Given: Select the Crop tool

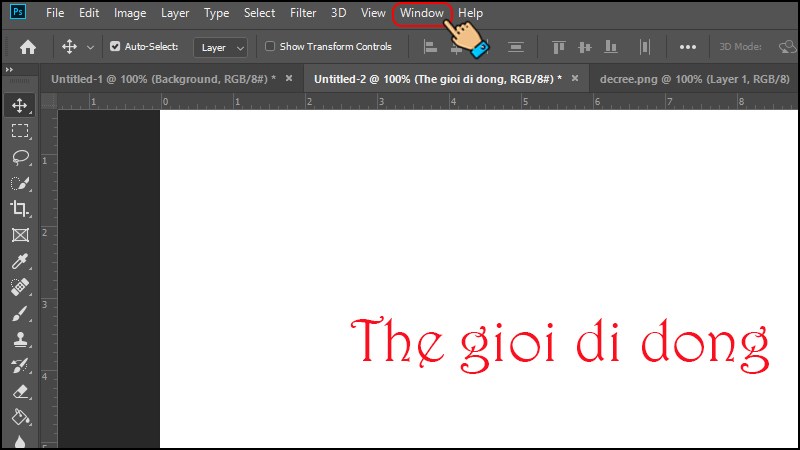Looking at the screenshot, I should [x=20, y=209].
